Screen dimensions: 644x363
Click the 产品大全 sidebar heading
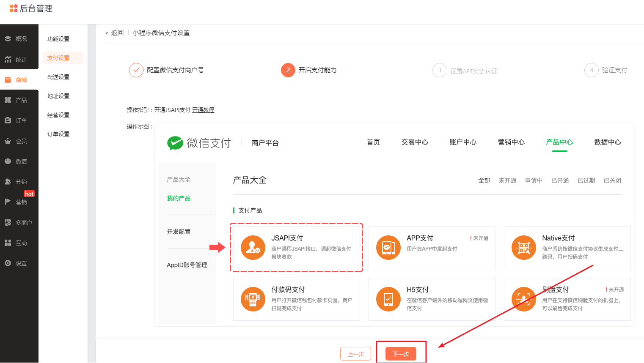[179, 180]
